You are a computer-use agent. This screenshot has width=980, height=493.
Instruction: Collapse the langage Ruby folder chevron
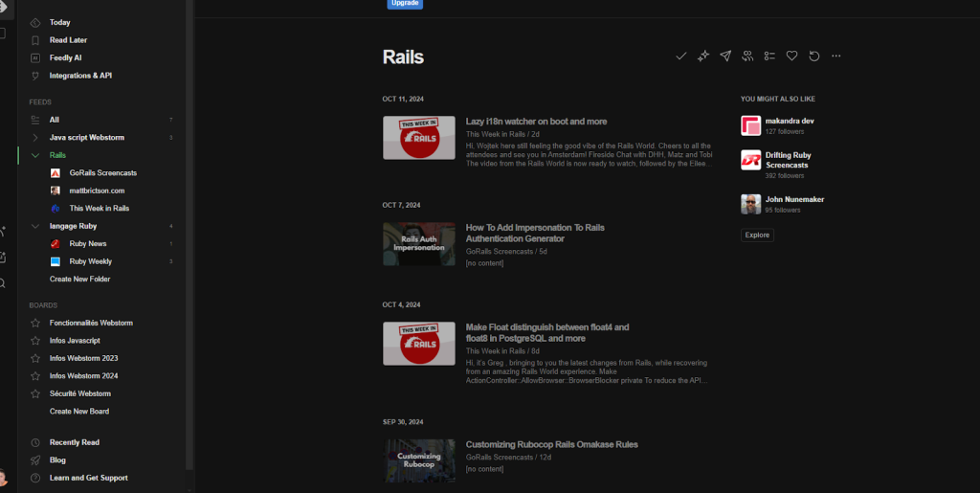tap(35, 226)
